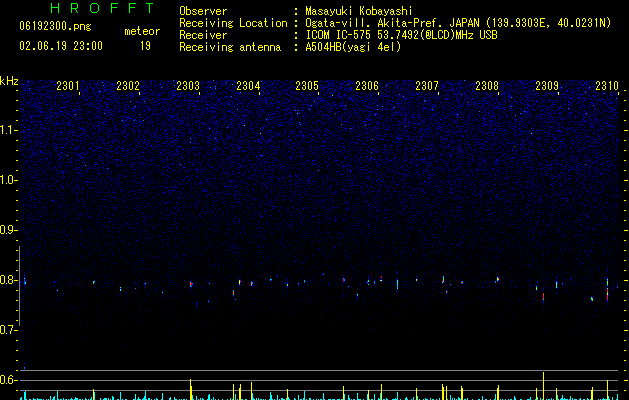
Task: Click the vertical gray frequency range bar
Action: coord(19,286)
